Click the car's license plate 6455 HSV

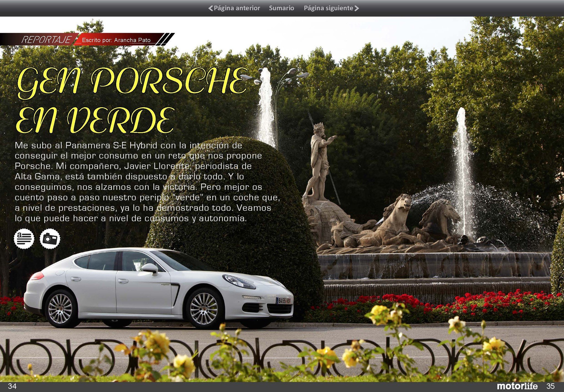pyautogui.click(x=284, y=301)
